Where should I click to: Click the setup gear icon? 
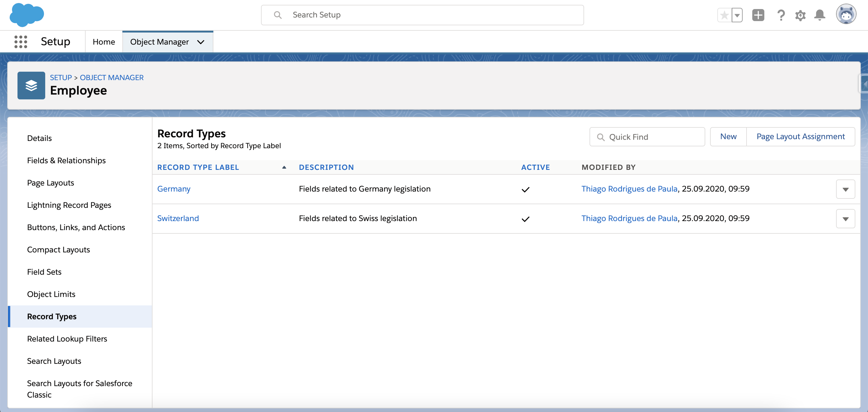(800, 15)
